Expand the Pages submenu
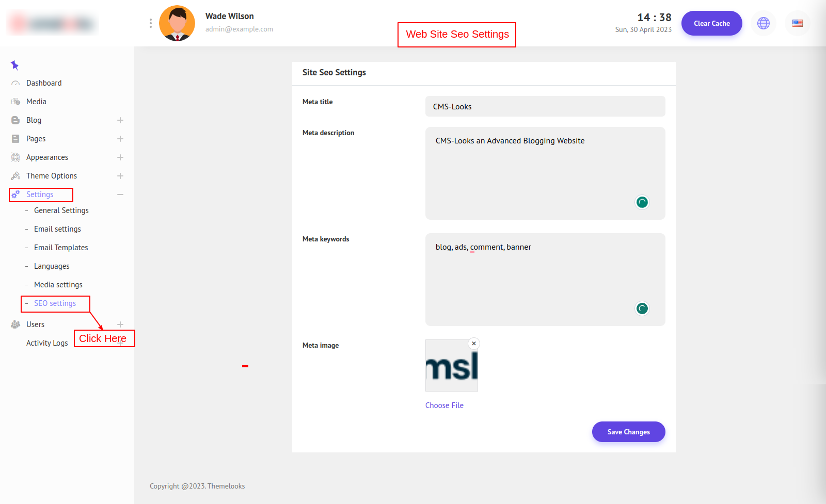 120,139
